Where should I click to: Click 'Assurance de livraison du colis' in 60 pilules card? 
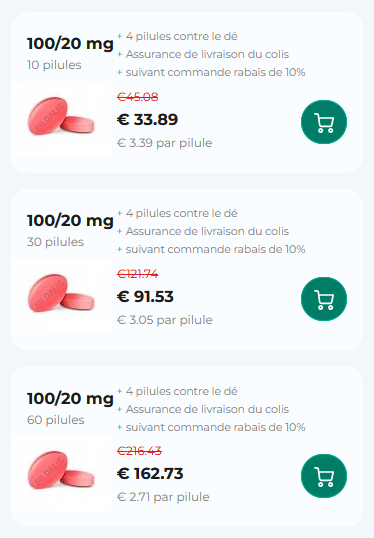click(207, 409)
